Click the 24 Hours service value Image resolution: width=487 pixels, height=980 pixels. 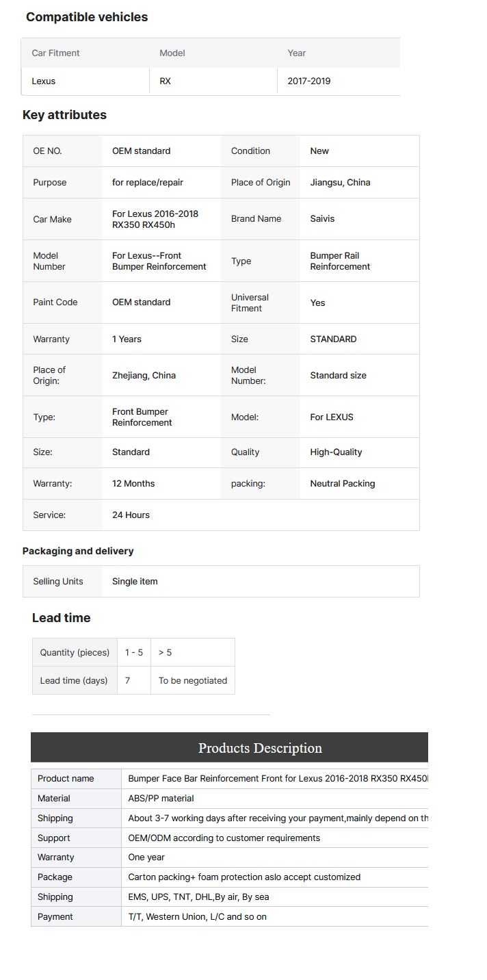[131, 515]
